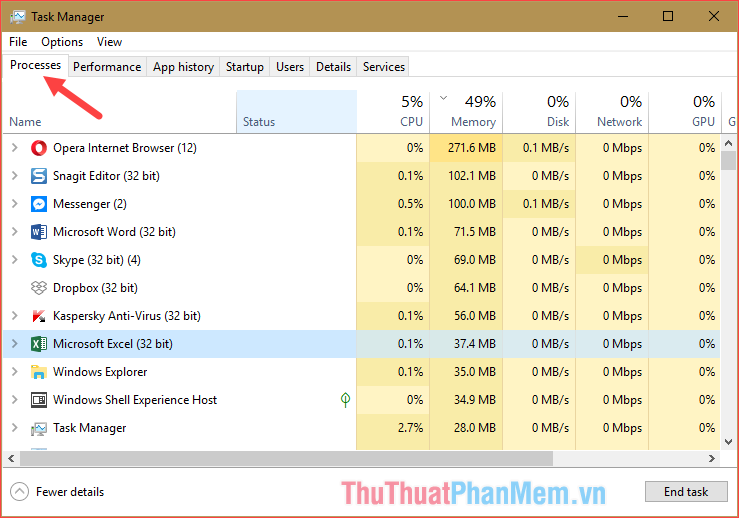Switch to the Users tab

[x=290, y=67]
